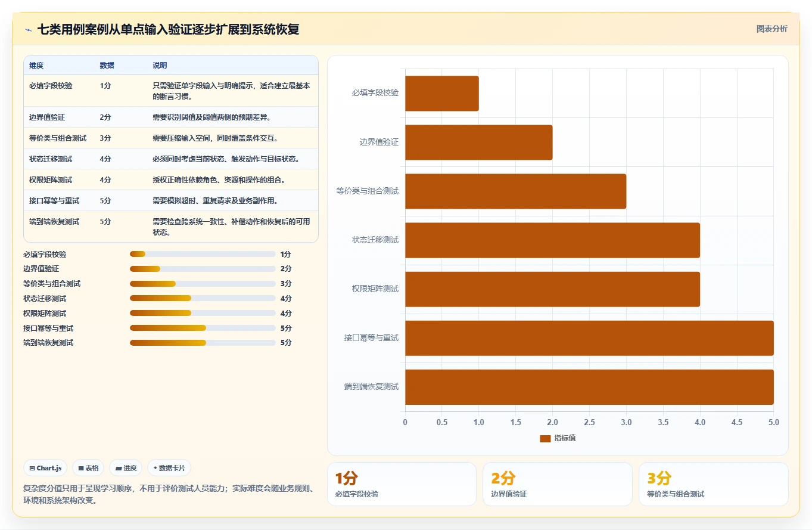This screenshot has width=812, height=530.
Task: Click the footnote text starting 复杂度分值
Action: tap(167, 494)
